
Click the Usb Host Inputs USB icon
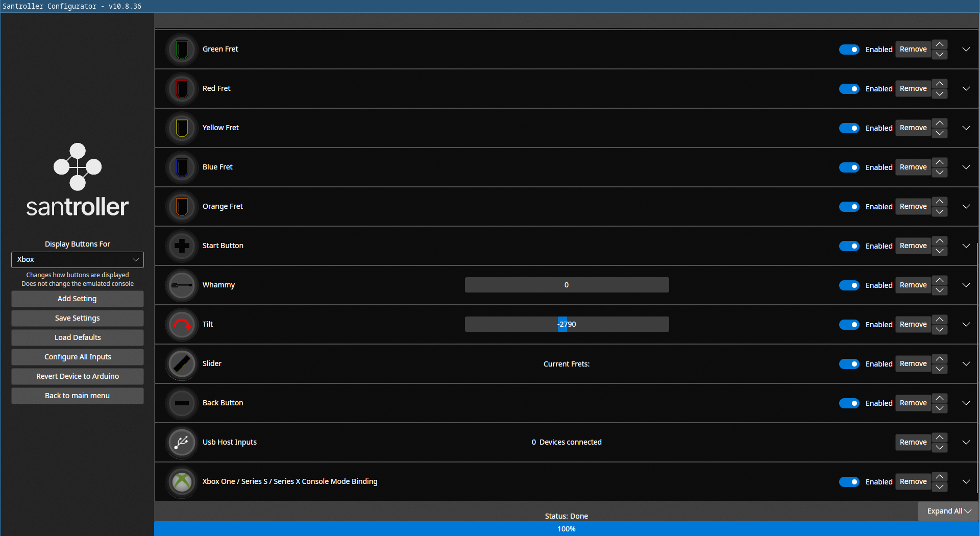click(182, 443)
